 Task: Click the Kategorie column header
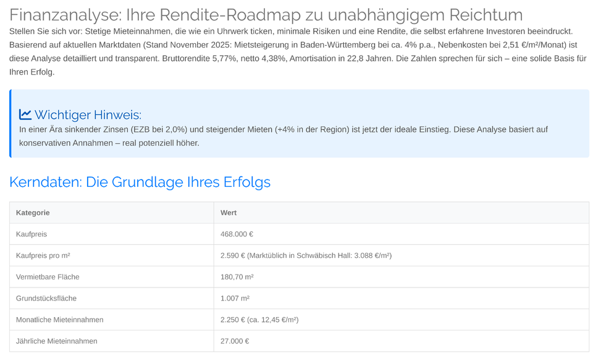coord(33,213)
